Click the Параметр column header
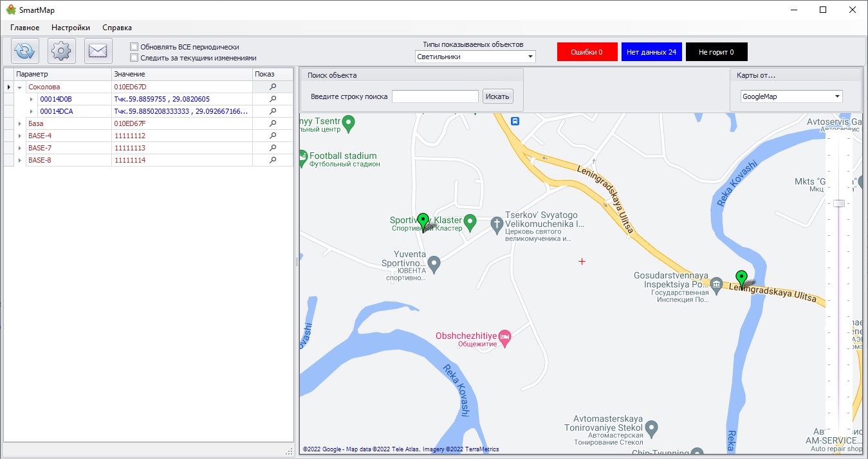Viewport: 868px width, 459px height. (x=63, y=74)
